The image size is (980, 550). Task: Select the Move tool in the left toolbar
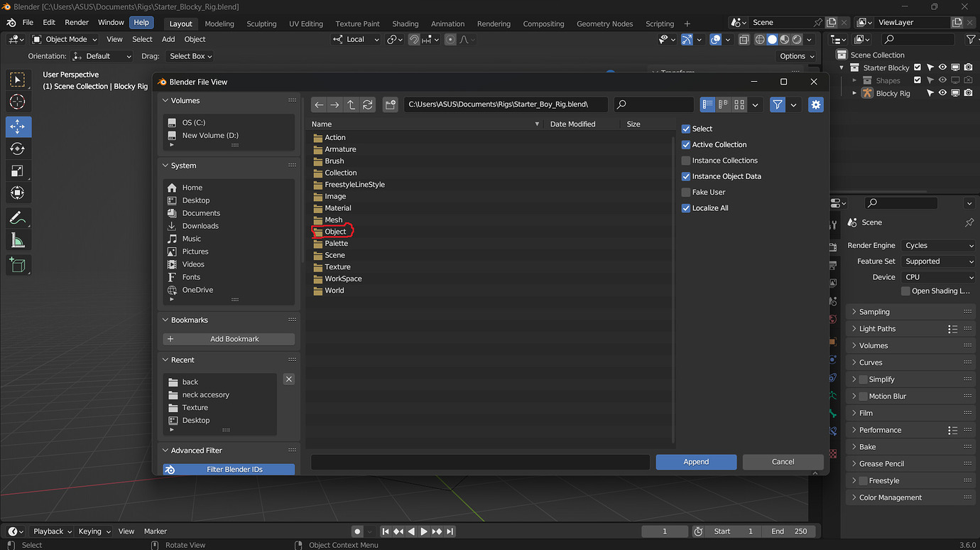(18, 127)
